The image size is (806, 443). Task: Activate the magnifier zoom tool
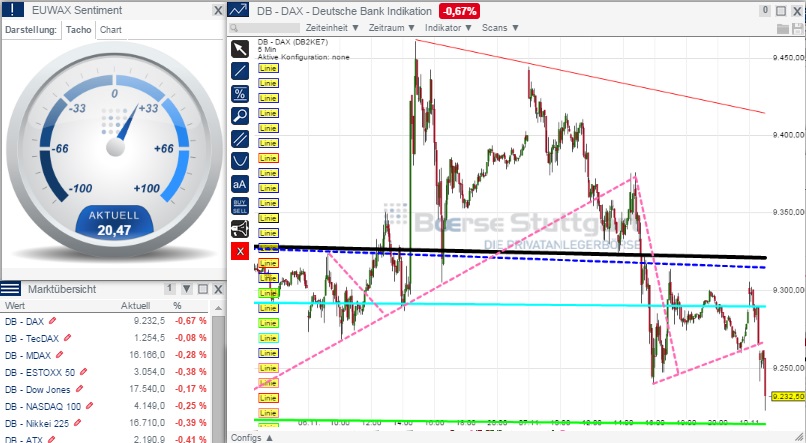(x=240, y=116)
